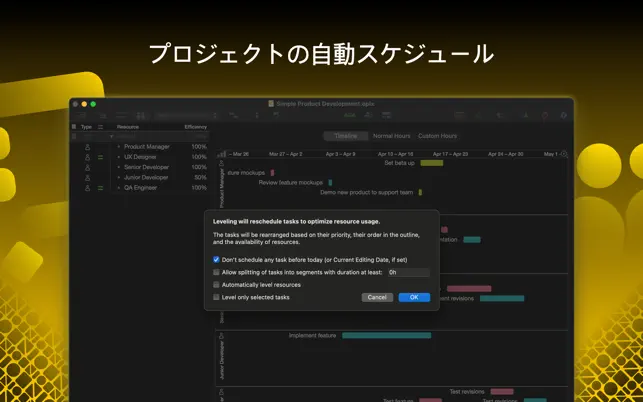The image size is (643, 402).
Task: Click the load column header icon beside Type
Action: (x=100, y=127)
